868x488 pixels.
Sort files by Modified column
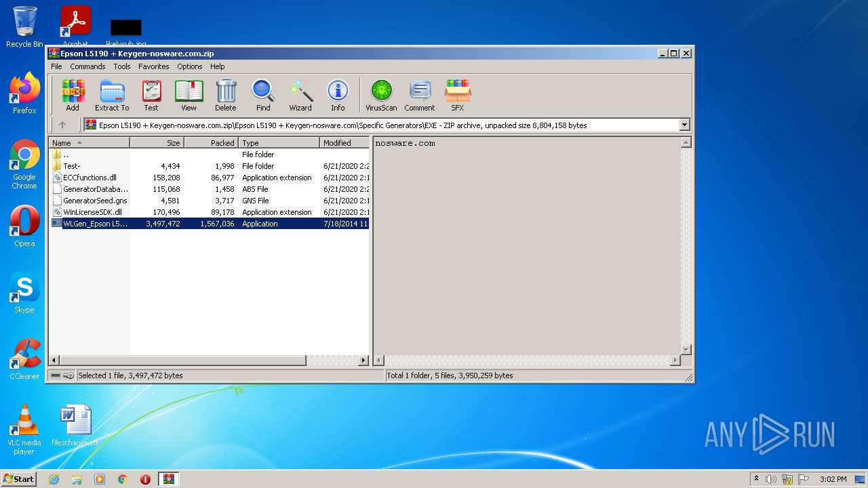tap(344, 143)
